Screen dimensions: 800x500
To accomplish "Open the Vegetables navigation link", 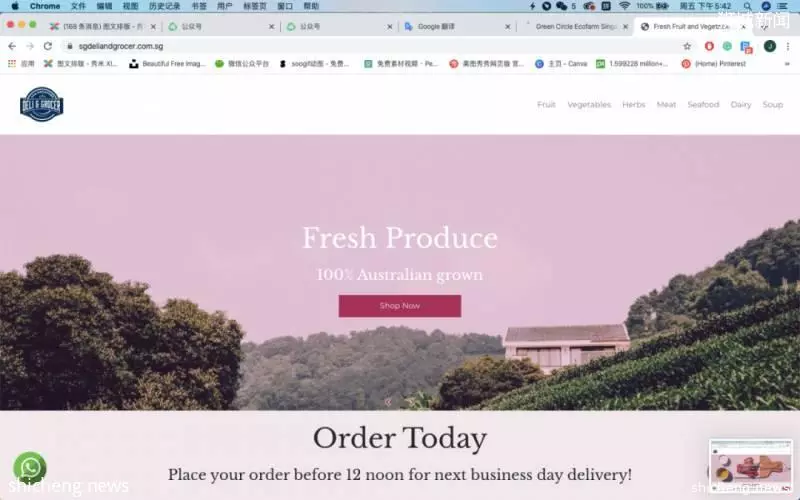I will 589,105.
